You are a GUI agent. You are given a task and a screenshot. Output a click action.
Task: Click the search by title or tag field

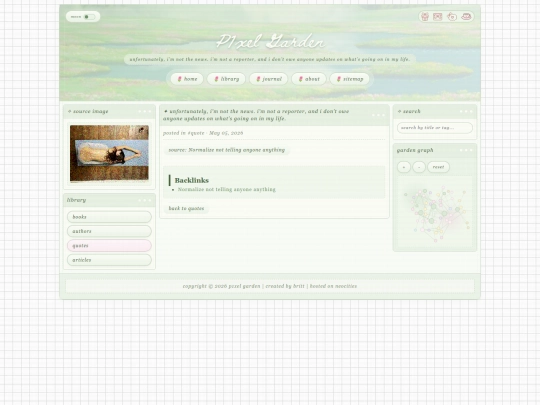[435, 128]
